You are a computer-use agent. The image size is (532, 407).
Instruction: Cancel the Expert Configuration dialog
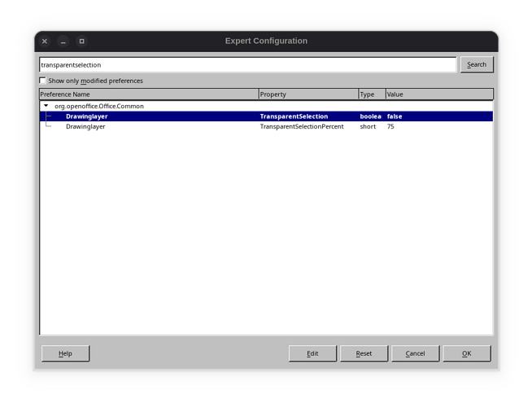(x=415, y=353)
